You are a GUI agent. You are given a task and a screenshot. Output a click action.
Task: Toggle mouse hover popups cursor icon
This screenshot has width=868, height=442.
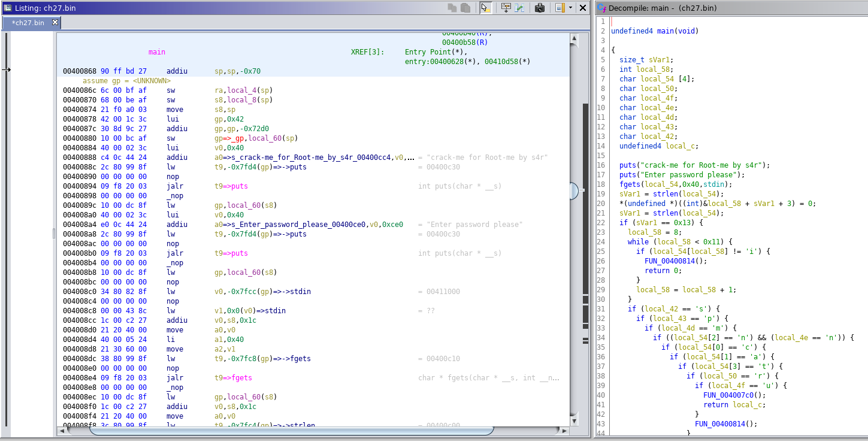485,8
